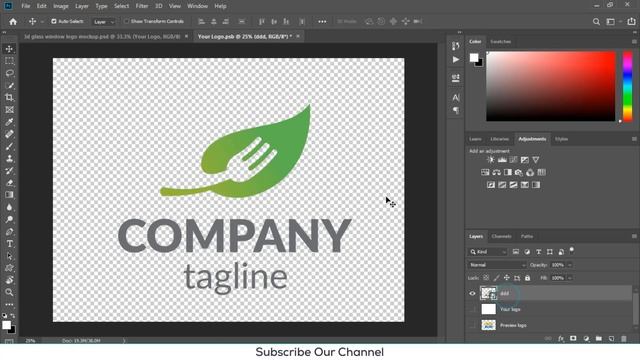Add a layer mask
The image size is (640, 360).
coord(573,338)
